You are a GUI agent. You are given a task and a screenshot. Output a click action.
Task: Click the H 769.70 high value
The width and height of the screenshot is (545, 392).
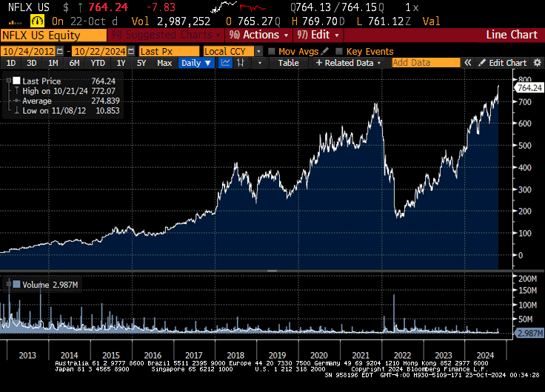pyautogui.click(x=318, y=21)
